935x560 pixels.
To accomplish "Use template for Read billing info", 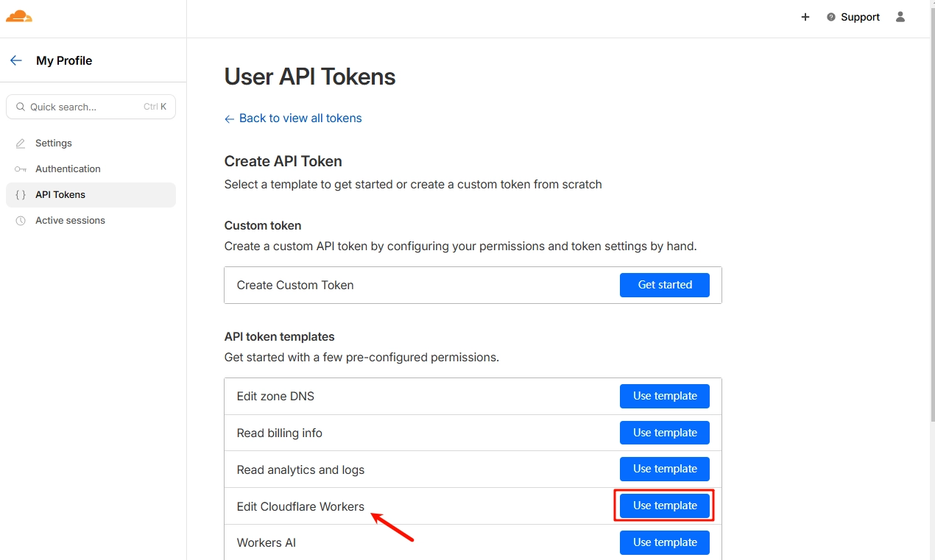I will click(664, 433).
